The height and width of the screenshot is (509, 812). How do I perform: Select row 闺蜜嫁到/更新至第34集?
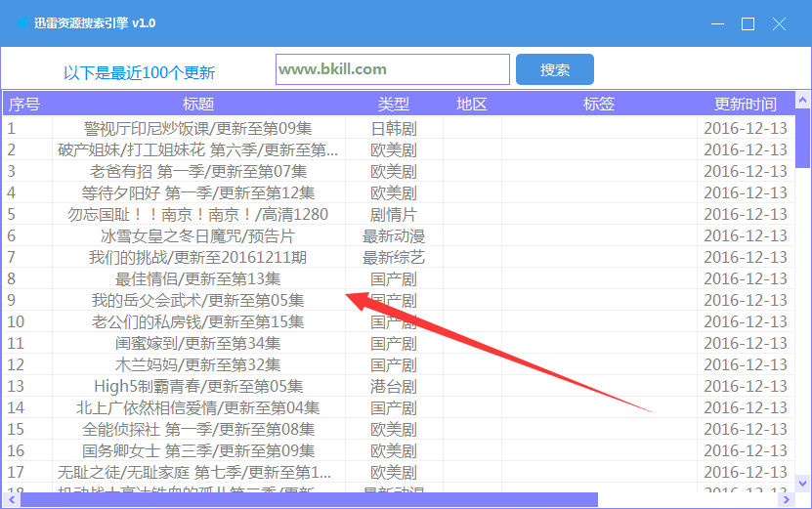399,343
